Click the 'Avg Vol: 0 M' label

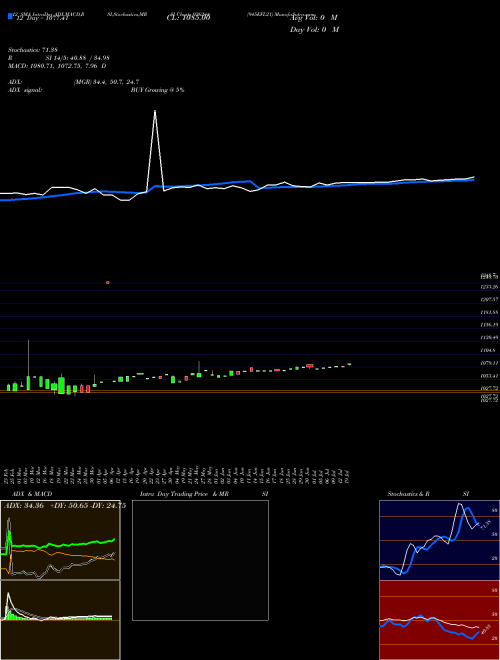click(x=314, y=18)
